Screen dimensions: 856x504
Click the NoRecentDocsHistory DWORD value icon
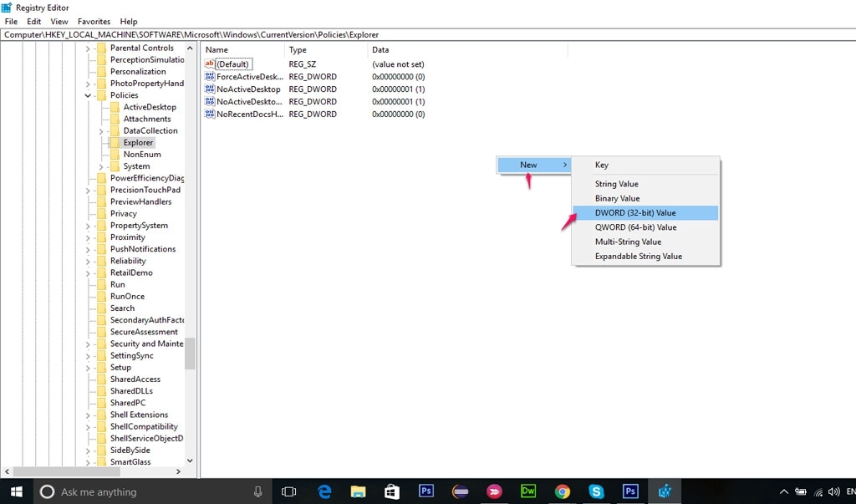[x=210, y=114]
